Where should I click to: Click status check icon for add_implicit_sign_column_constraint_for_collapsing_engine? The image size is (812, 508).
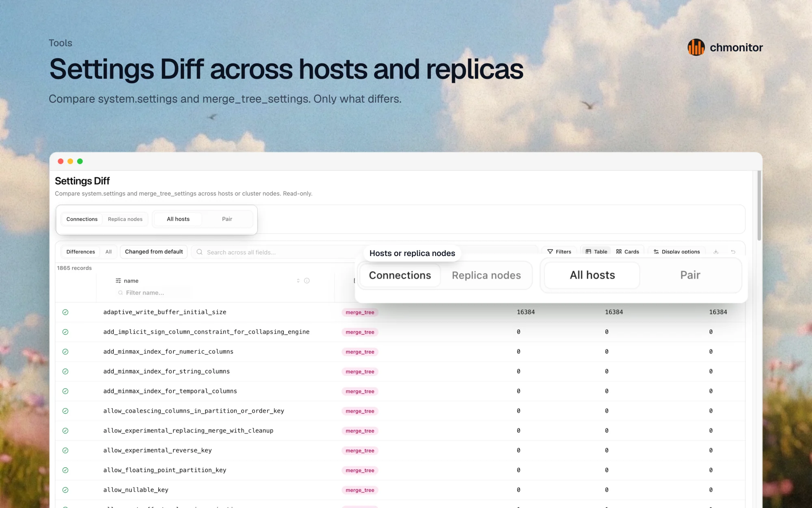pos(65,332)
